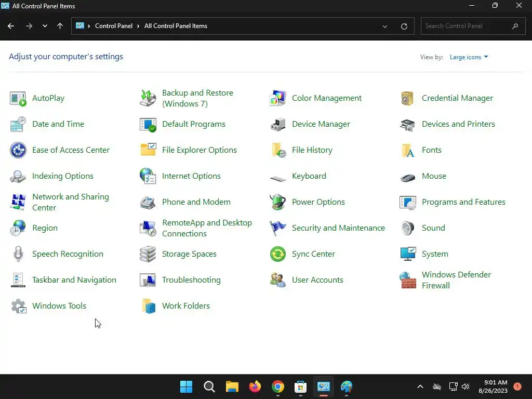Click the Keyboard icon
The width and height of the screenshot is (532, 399).
click(278, 178)
